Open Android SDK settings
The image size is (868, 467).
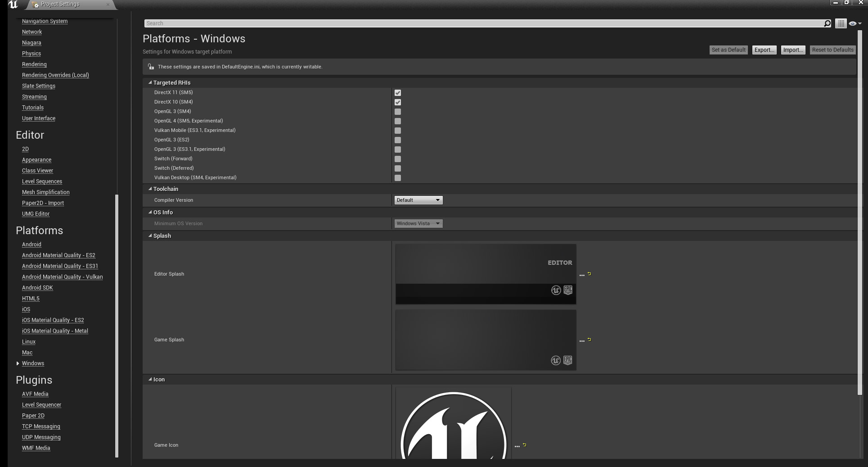tap(37, 288)
